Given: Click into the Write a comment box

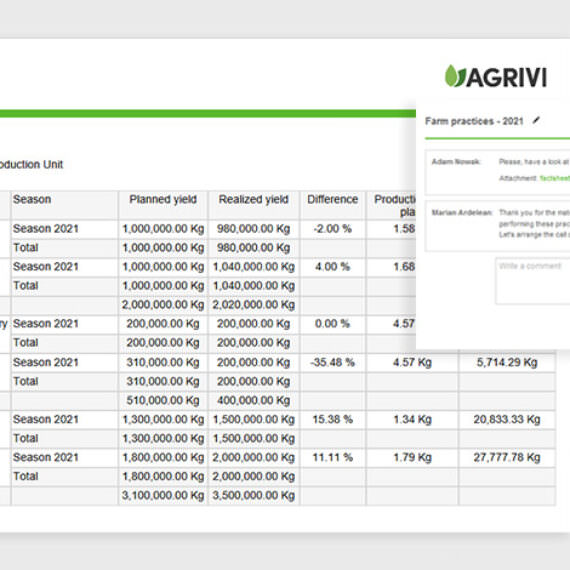Looking at the screenshot, I should click(x=533, y=281).
